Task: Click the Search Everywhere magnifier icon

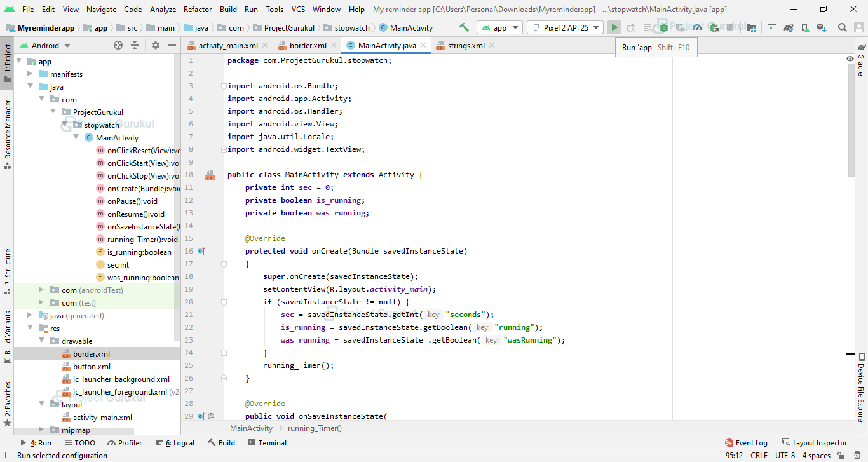Action: pos(842,27)
